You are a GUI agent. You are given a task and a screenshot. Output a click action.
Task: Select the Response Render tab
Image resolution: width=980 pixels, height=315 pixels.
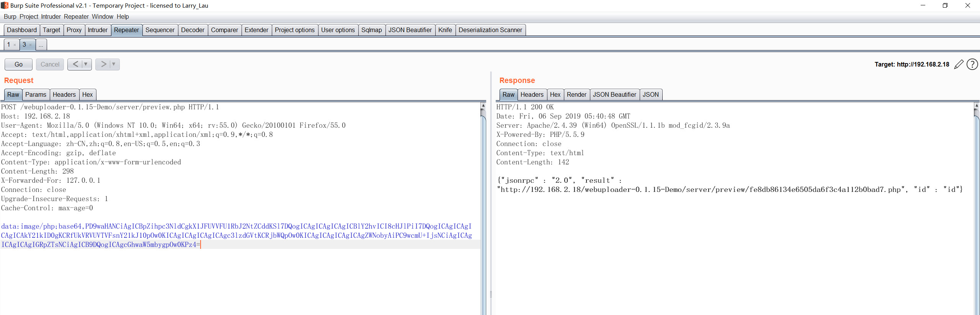[577, 95]
